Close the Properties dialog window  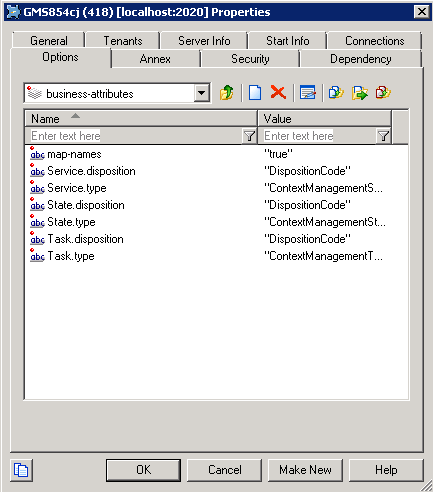[x=422, y=12]
